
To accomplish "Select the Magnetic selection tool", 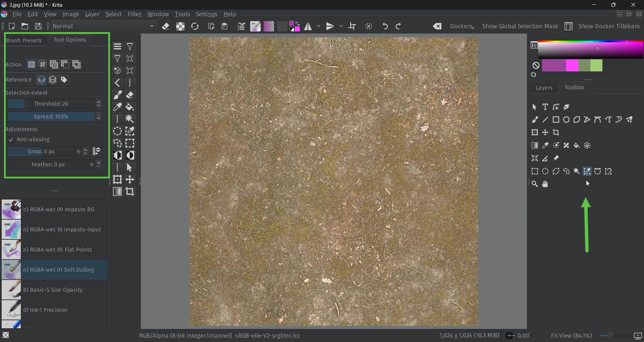I will coord(608,171).
